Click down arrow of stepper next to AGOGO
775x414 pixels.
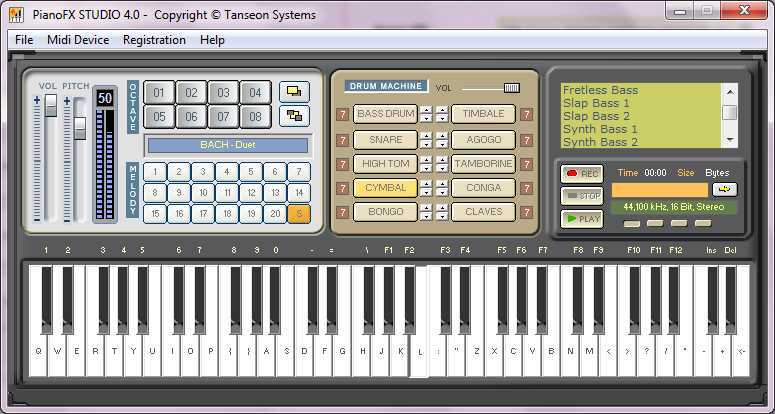(442, 144)
